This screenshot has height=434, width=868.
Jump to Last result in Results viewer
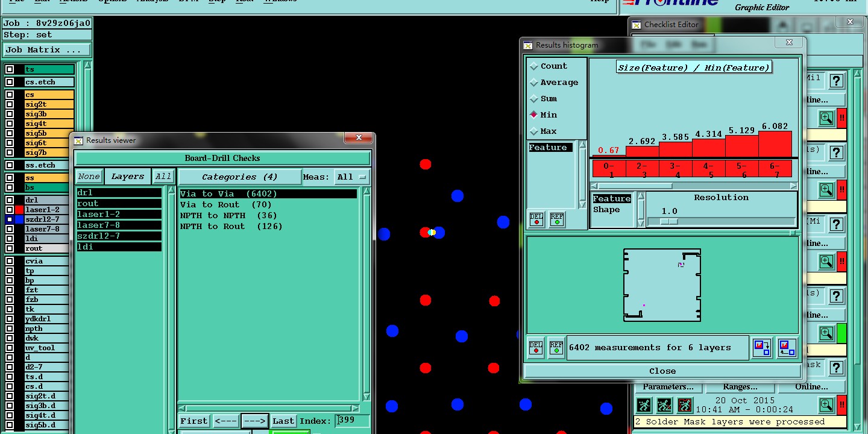click(283, 421)
